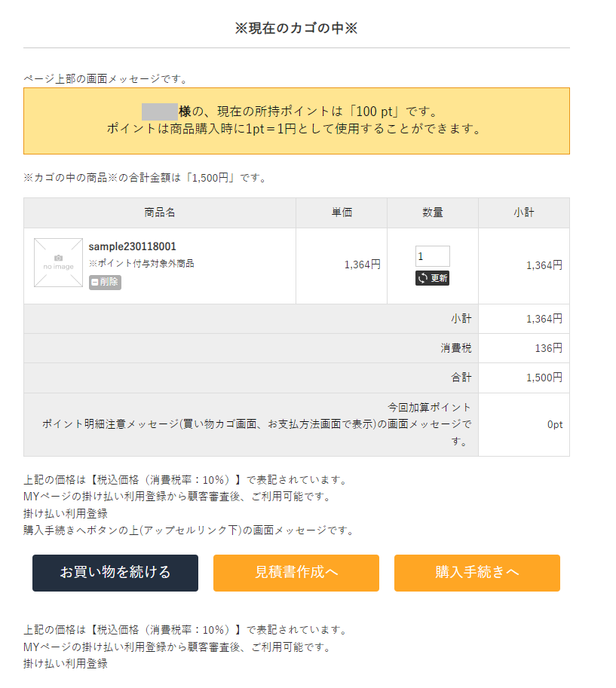This screenshot has height=688, width=616.
Task: Open product sample230118001 name link
Action: tap(133, 246)
